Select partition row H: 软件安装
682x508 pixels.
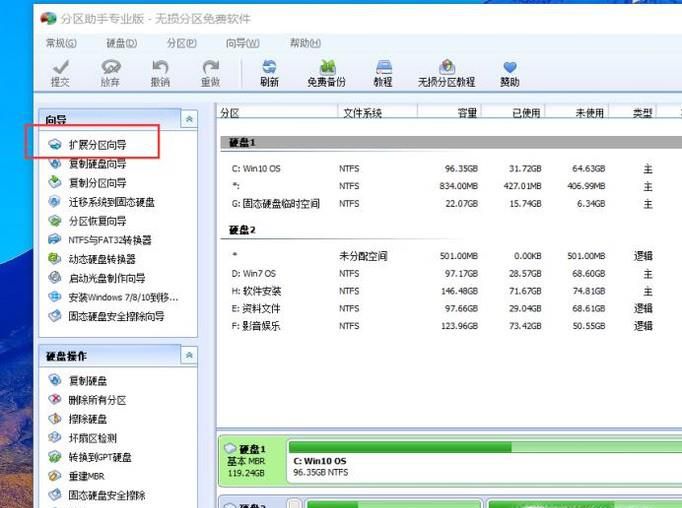(451, 291)
